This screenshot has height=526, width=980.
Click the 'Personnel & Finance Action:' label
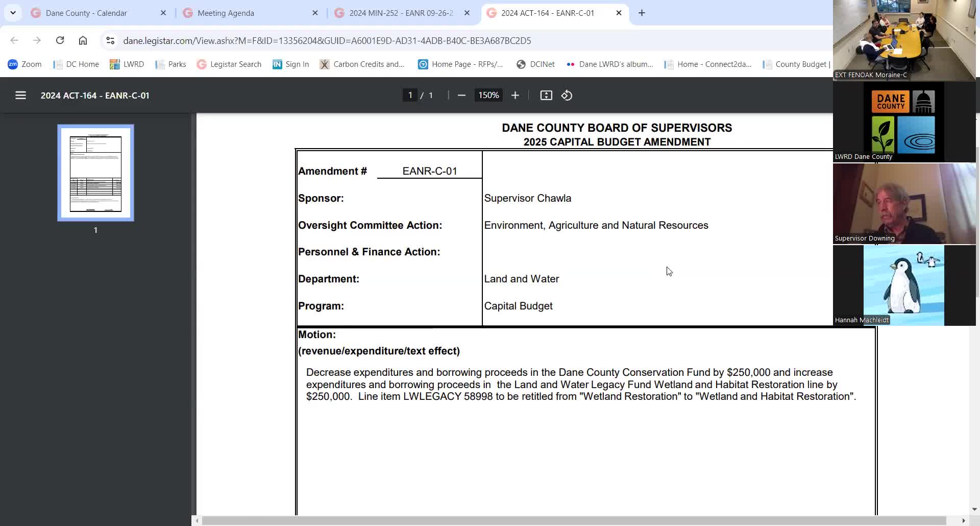click(x=369, y=252)
